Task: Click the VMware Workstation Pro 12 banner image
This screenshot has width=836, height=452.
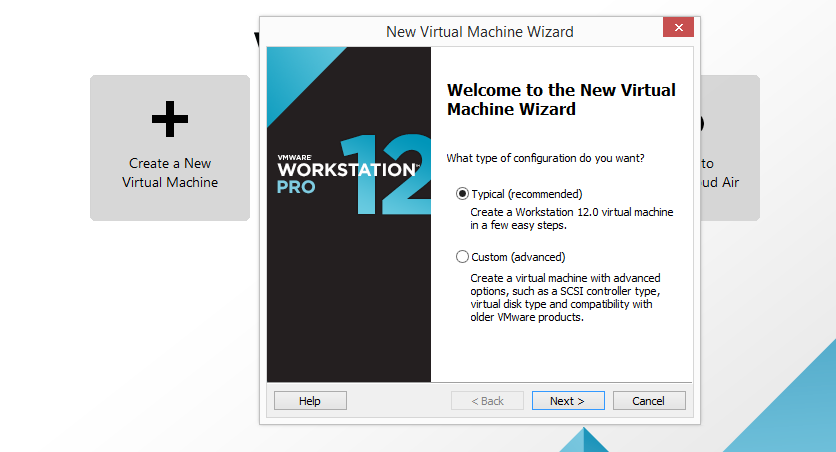Action: point(349,214)
